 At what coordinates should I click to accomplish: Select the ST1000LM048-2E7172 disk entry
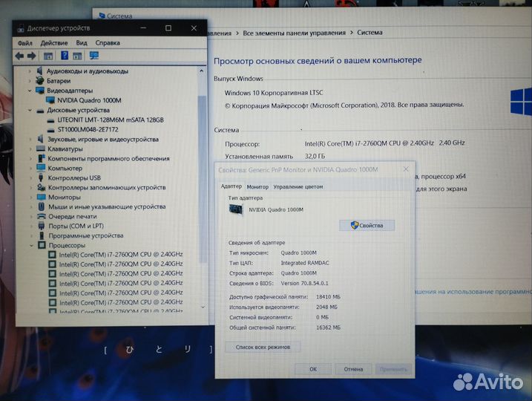click(x=88, y=129)
